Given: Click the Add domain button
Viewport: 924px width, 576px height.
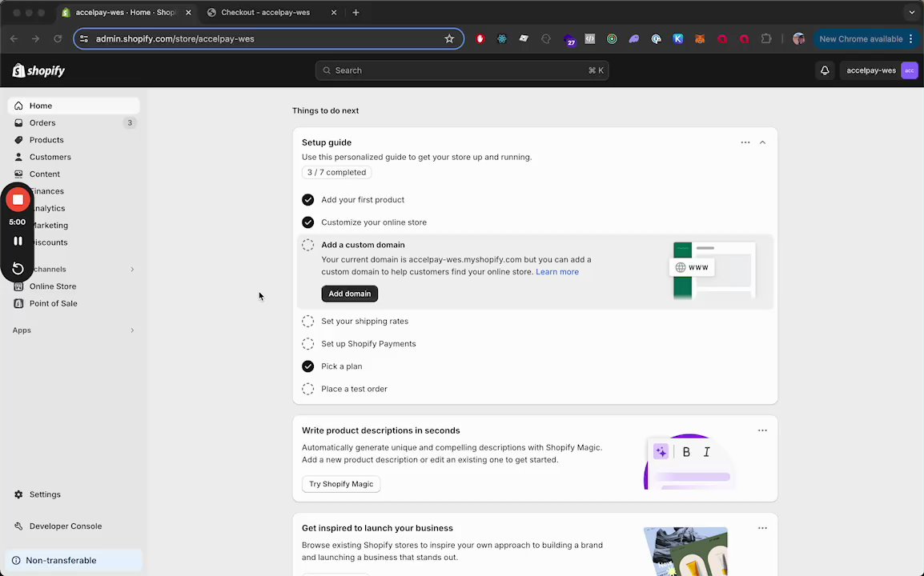Looking at the screenshot, I should point(349,294).
